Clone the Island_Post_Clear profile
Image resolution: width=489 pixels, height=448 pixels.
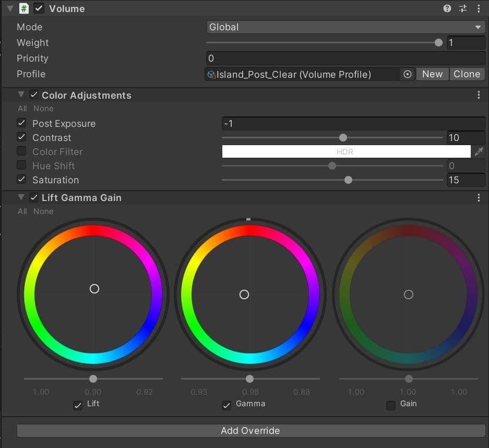tap(467, 74)
